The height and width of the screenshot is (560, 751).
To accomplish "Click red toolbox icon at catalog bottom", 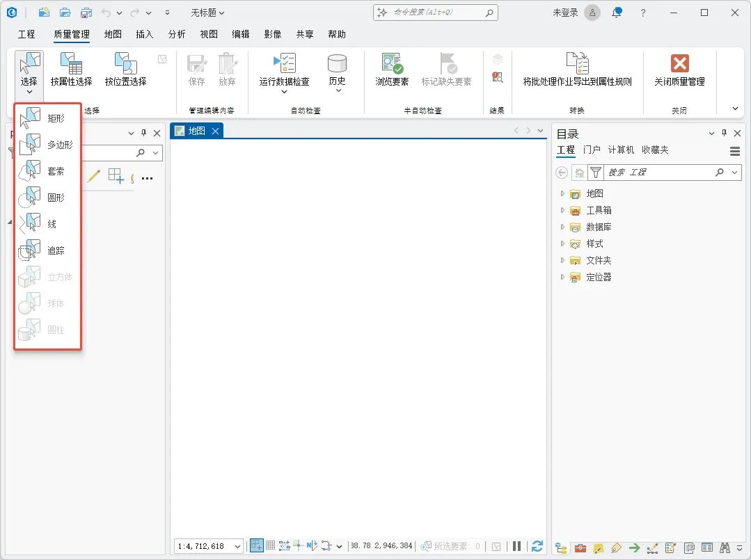I will pos(580,547).
